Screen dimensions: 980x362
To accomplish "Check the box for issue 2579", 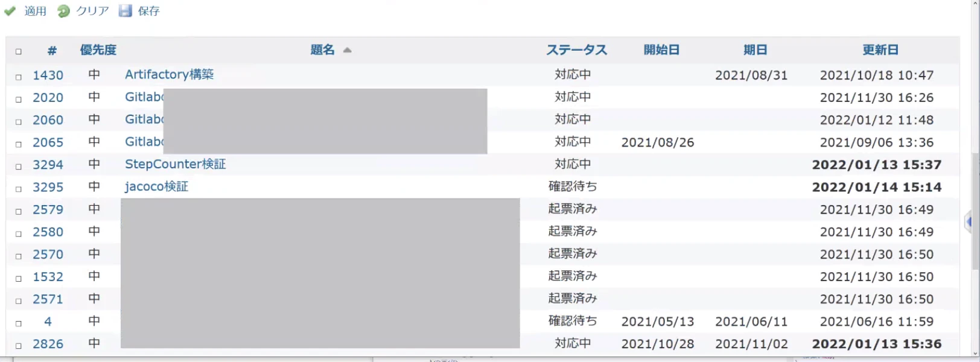I will 18,211.
